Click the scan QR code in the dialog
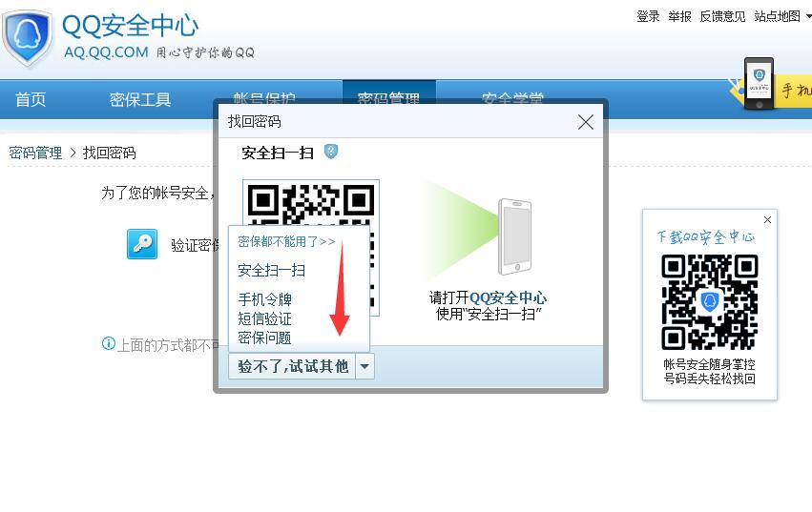The width and height of the screenshot is (812, 512). [311, 248]
